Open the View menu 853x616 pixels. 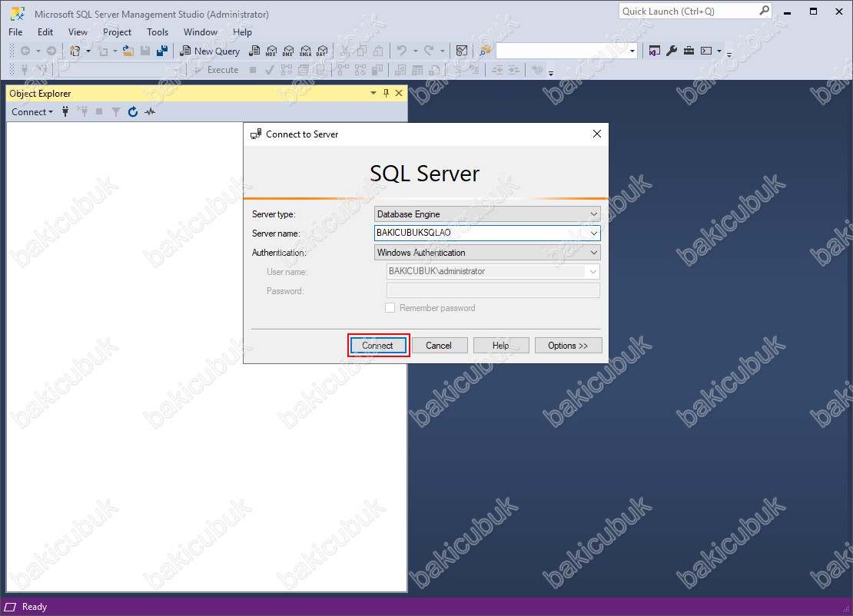point(78,32)
